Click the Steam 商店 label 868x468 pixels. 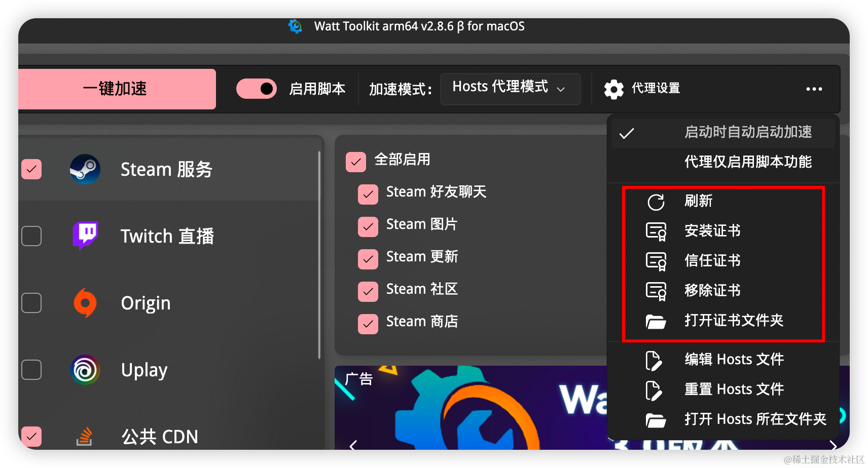pyautogui.click(x=422, y=322)
